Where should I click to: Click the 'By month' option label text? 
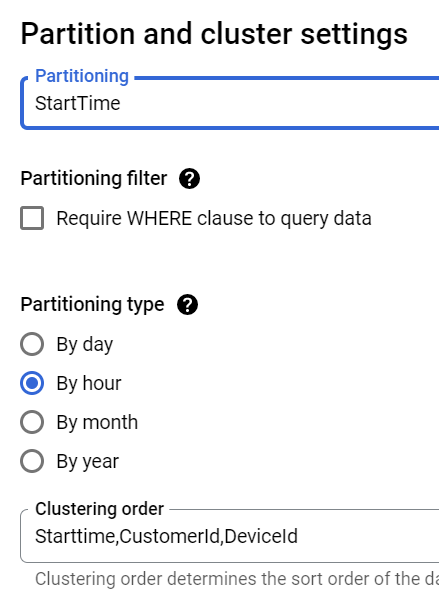[x=97, y=422]
